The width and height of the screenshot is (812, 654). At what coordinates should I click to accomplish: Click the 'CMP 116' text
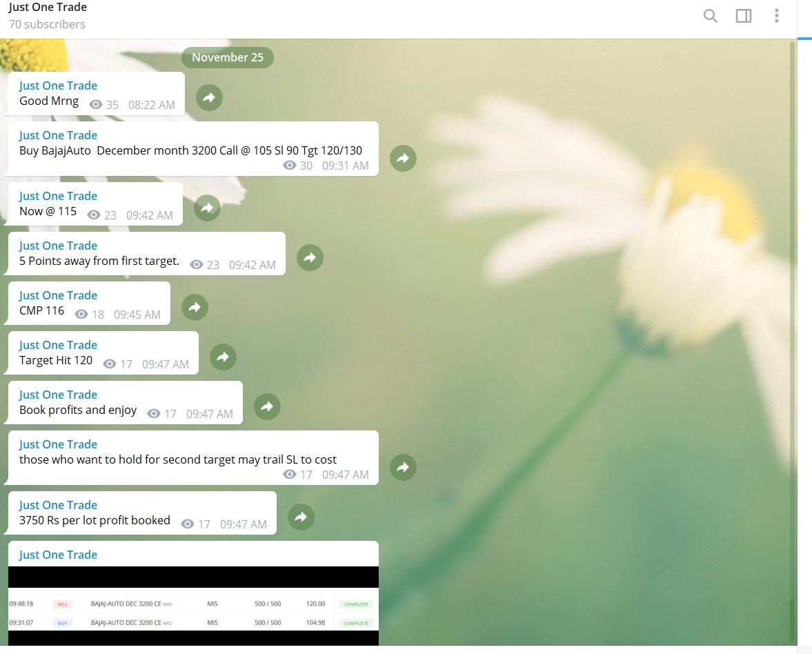pos(42,310)
